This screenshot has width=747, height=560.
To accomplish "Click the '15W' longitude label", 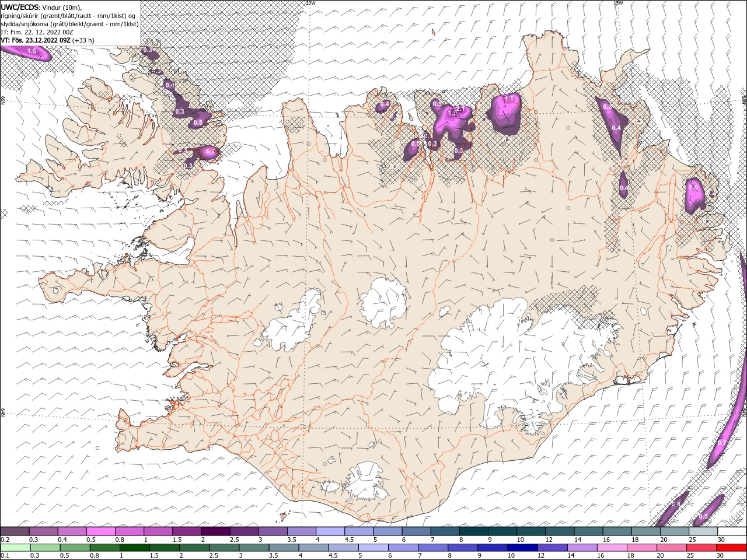I will [618, 3].
